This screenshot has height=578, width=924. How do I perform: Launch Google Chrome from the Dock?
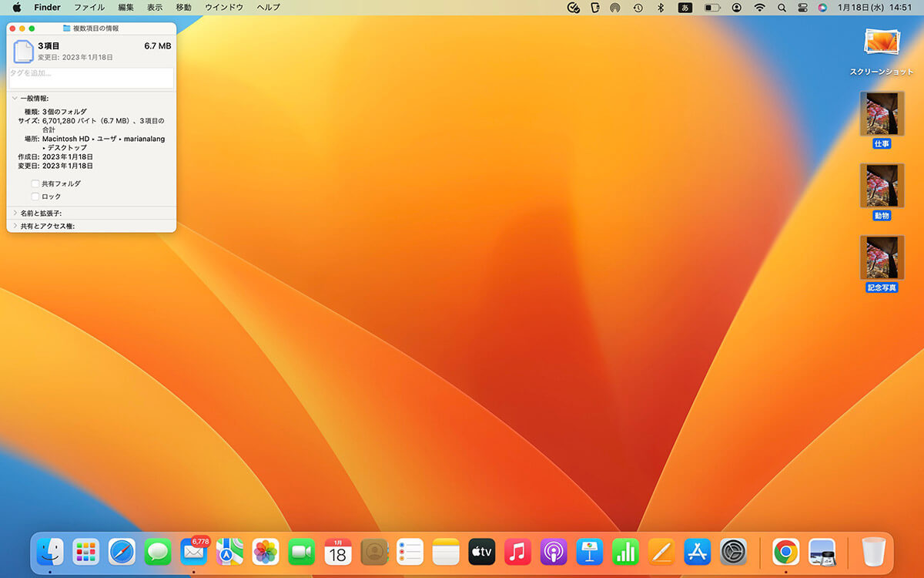click(x=785, y=552)
